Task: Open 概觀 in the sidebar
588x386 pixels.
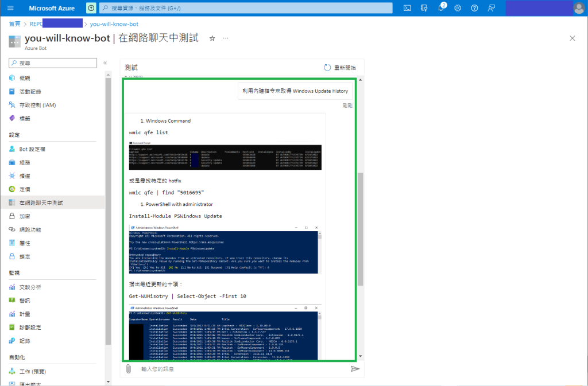Action: pos(25,78)
